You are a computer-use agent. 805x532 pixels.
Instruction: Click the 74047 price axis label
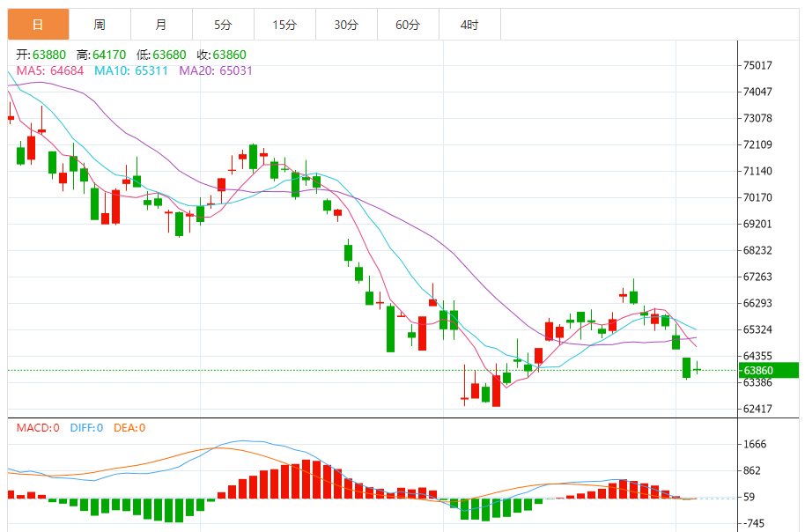click(757, 92)
